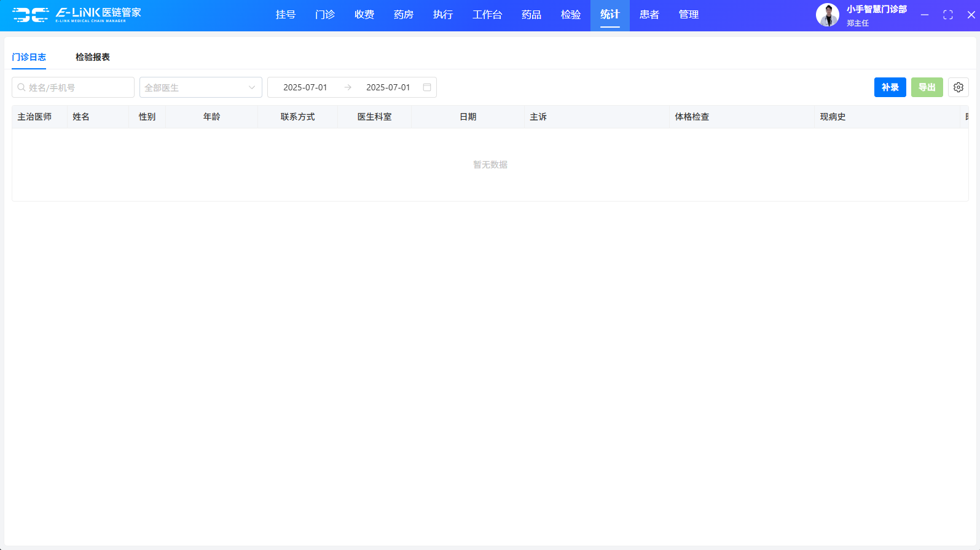Click the 补录 button
980x550 pixels.
point(890,87)
